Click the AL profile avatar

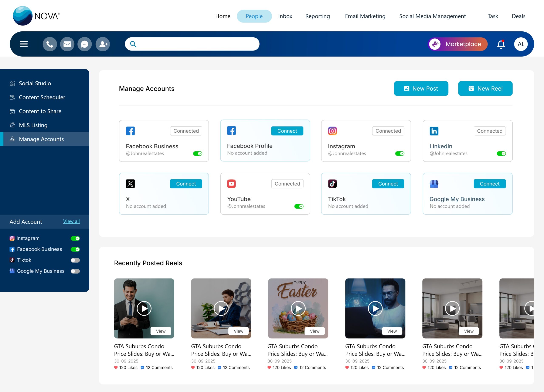click(521, 44)
